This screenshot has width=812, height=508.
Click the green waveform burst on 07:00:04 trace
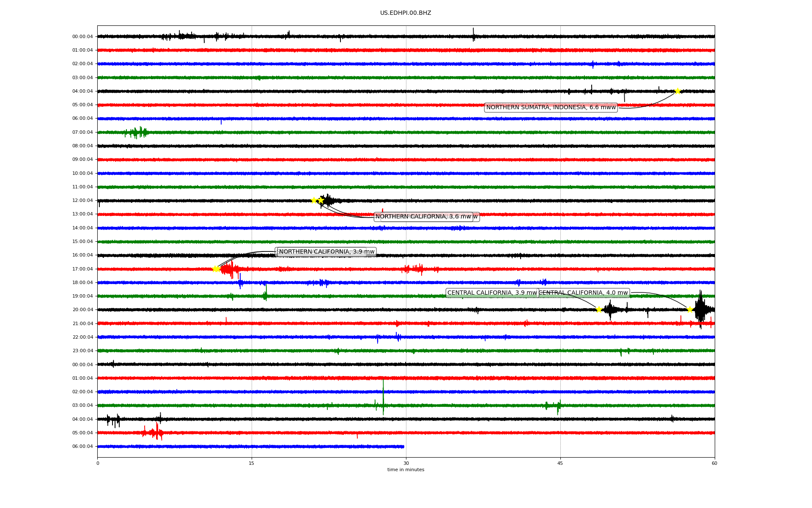click(x=136, y=133)
